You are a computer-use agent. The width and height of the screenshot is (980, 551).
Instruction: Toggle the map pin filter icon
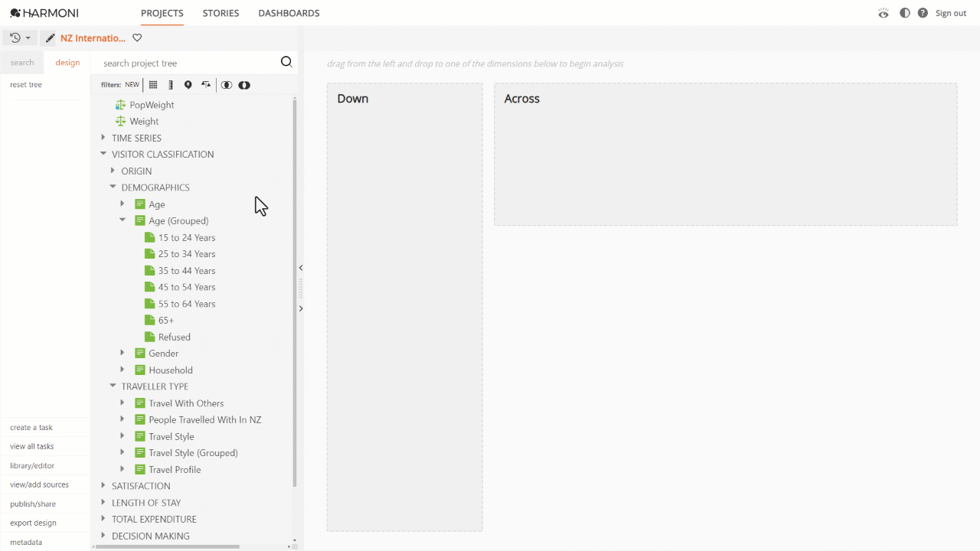[x=188, y=85]
